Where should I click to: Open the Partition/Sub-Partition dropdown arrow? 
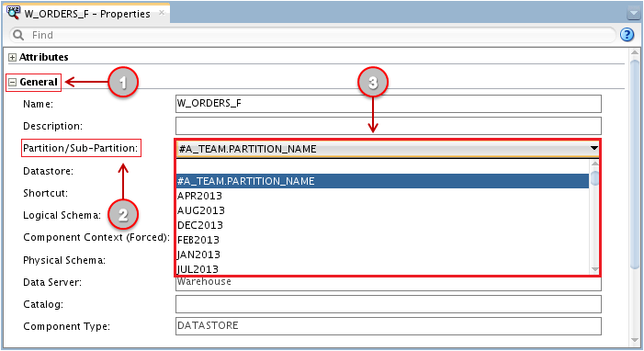[x=593, y=148]
